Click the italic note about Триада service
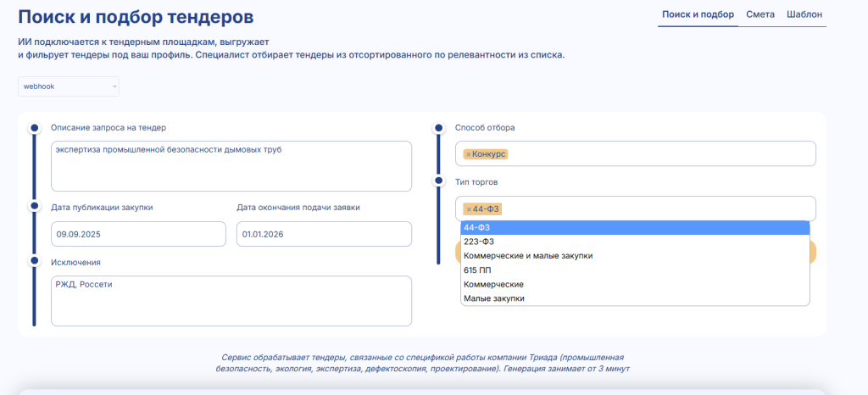Image resolution: width=868 pixels, height=395 pixels. pyautogui.click(x=422, y=363)
